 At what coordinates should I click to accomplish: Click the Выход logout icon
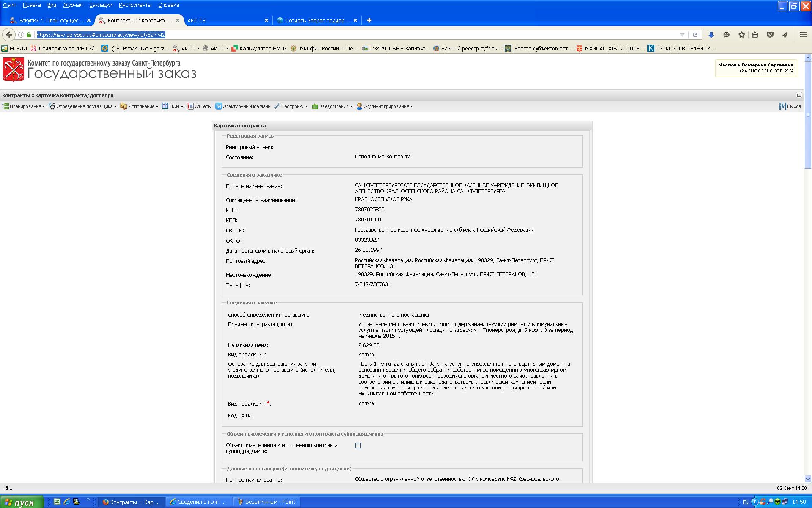tap(783, 106)
